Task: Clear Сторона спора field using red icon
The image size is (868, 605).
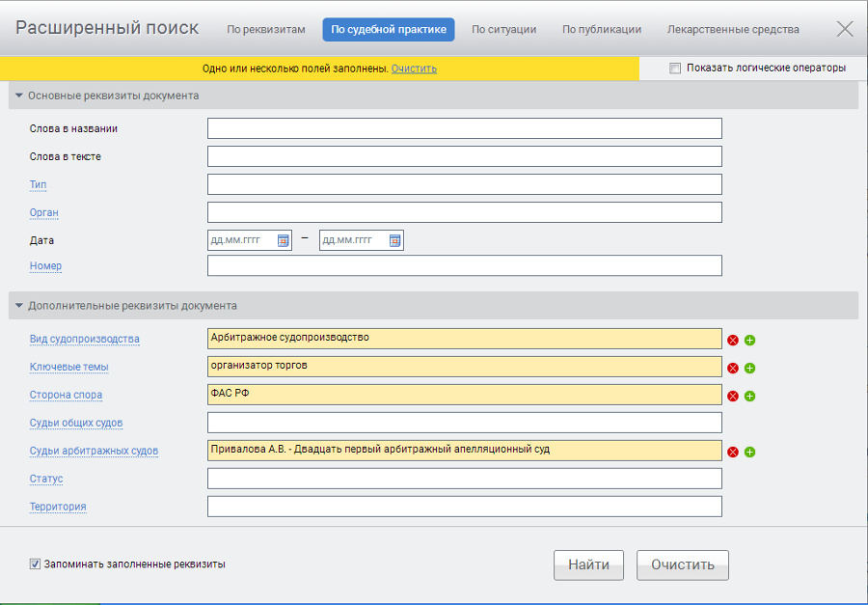Action: click(733, 396)
